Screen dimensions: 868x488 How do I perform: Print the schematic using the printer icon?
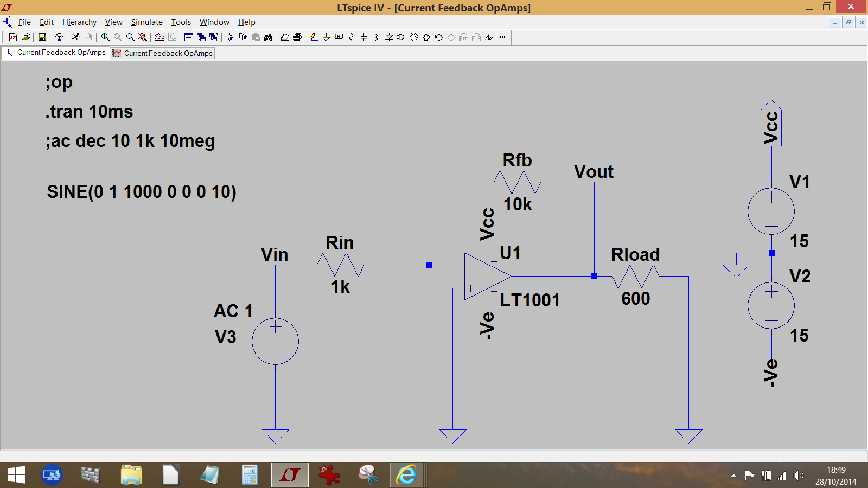tap(297, 37)
